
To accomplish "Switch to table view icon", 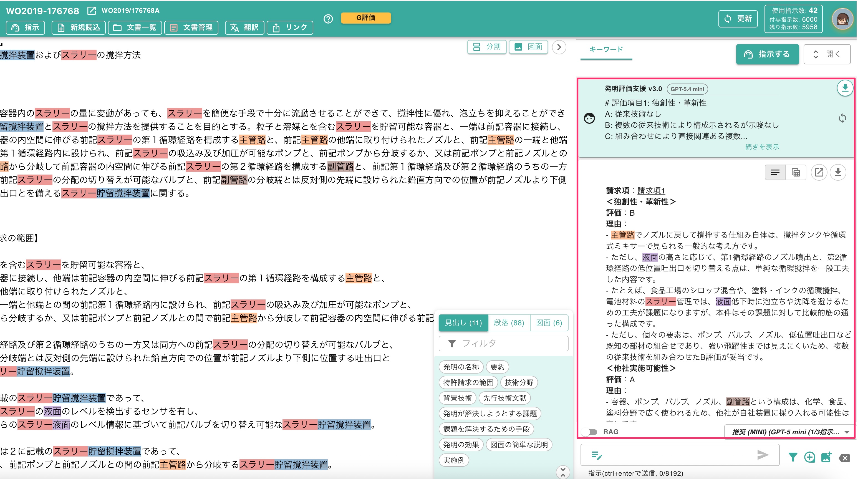I will click(796, 173).
